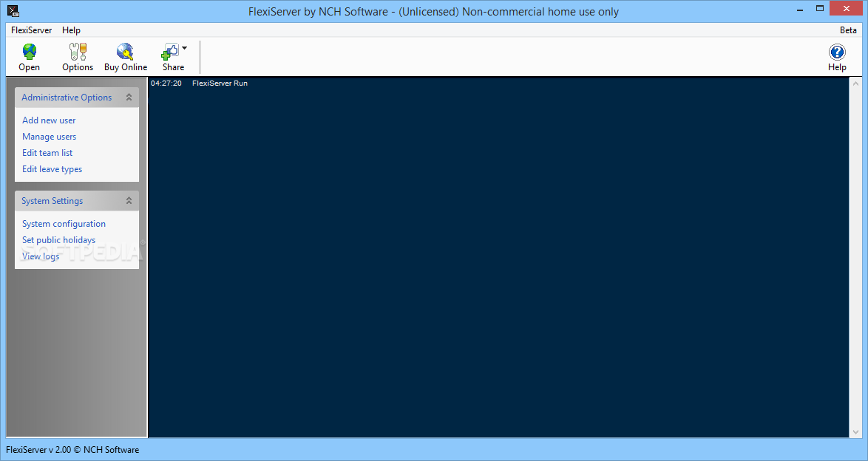
Task: Minimize the FlexiServer window
Action: (801, 9)
